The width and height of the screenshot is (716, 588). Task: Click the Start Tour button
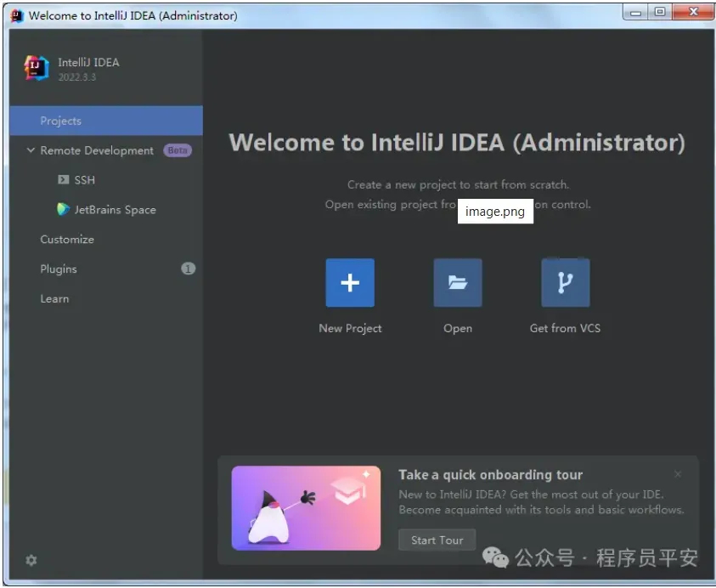tap(437, 540)
